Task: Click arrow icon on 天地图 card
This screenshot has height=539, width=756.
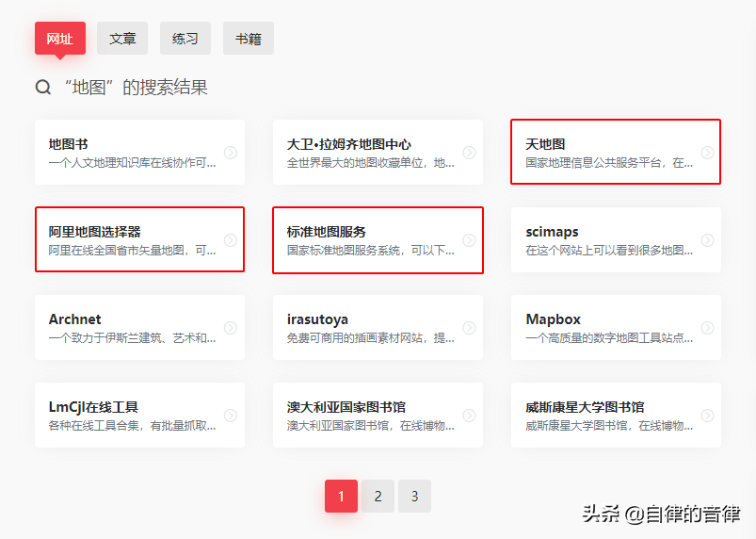Action: [707, 153]
